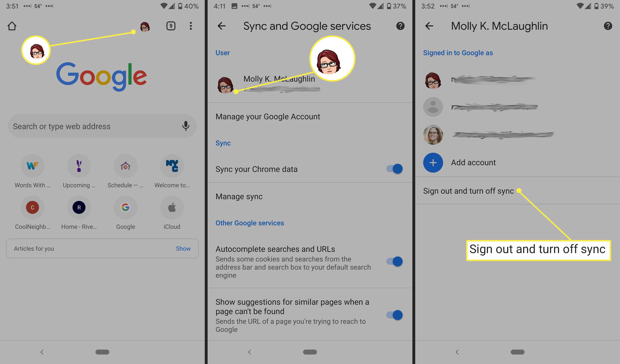Image resolution: width=620 pixels, height=364 pixels.
Task: Tap Google shortcut on Chrome homepage
Action: [125, 207]
